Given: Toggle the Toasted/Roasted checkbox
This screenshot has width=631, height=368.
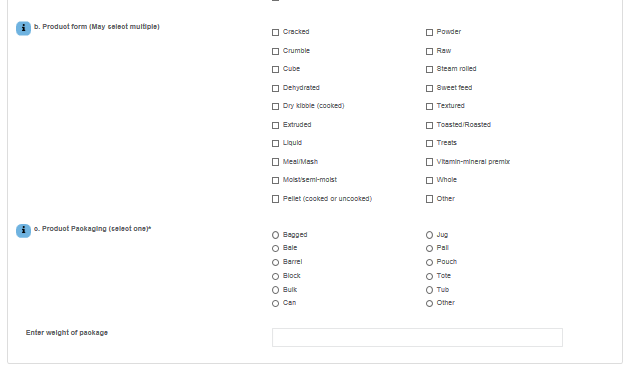Looking at the screenshot, I should (429, 125).
